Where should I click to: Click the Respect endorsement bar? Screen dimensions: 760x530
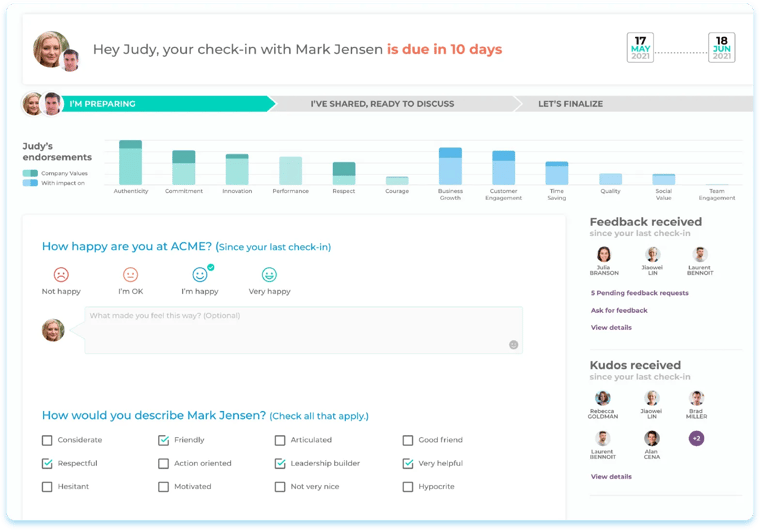click(344, 173)
